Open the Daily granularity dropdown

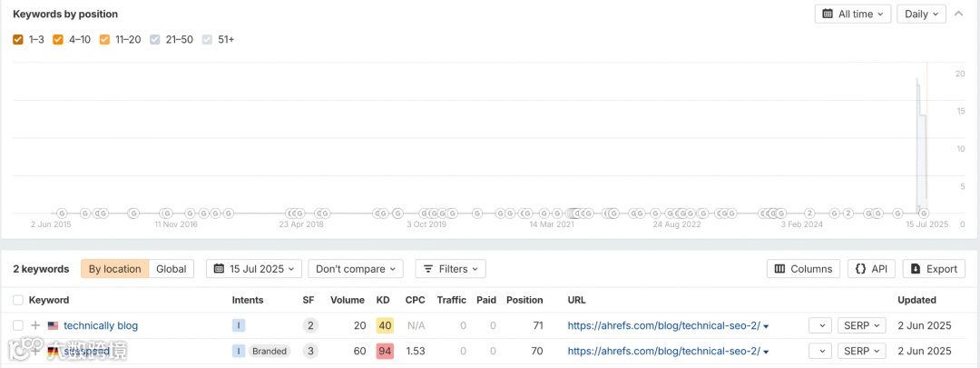click(921, 14)
